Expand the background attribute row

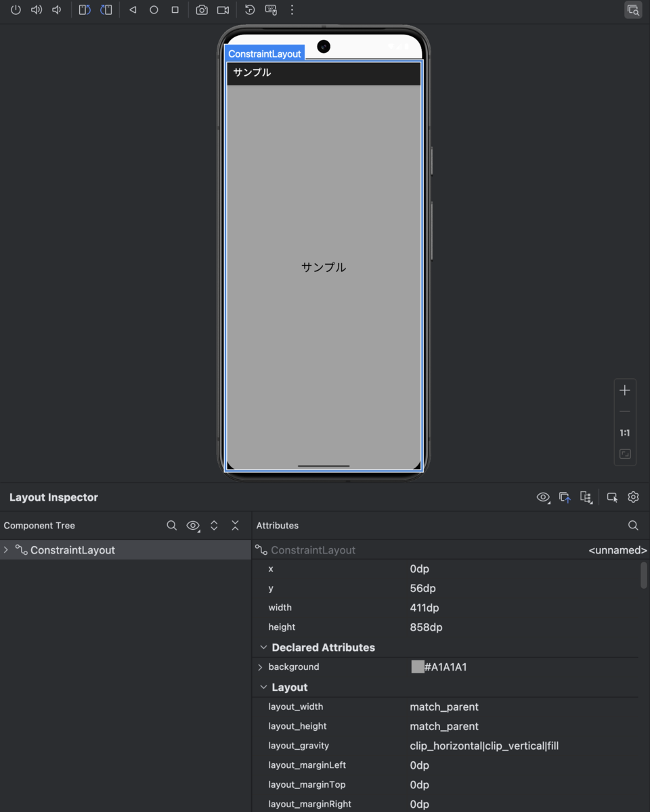click(260, 667)
